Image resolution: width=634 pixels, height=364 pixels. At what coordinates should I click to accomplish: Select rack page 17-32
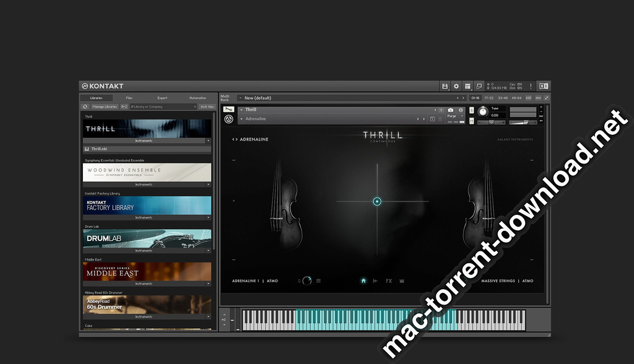point(489,98)
